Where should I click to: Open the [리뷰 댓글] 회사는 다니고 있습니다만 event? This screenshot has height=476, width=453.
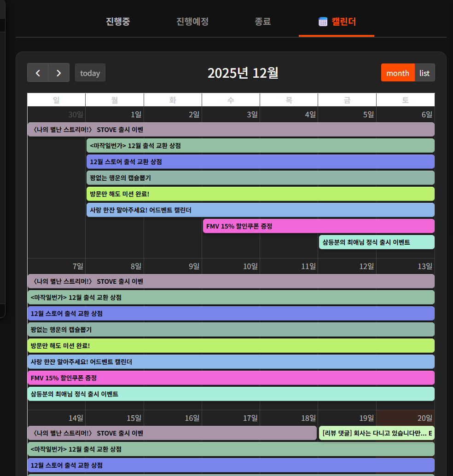[x=377, y=433]
